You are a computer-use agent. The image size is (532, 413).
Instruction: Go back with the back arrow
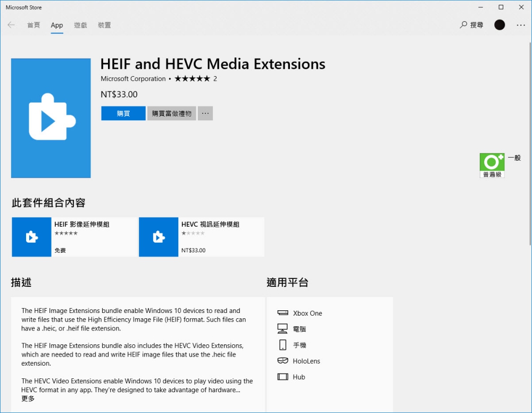(x=11, y=25)
